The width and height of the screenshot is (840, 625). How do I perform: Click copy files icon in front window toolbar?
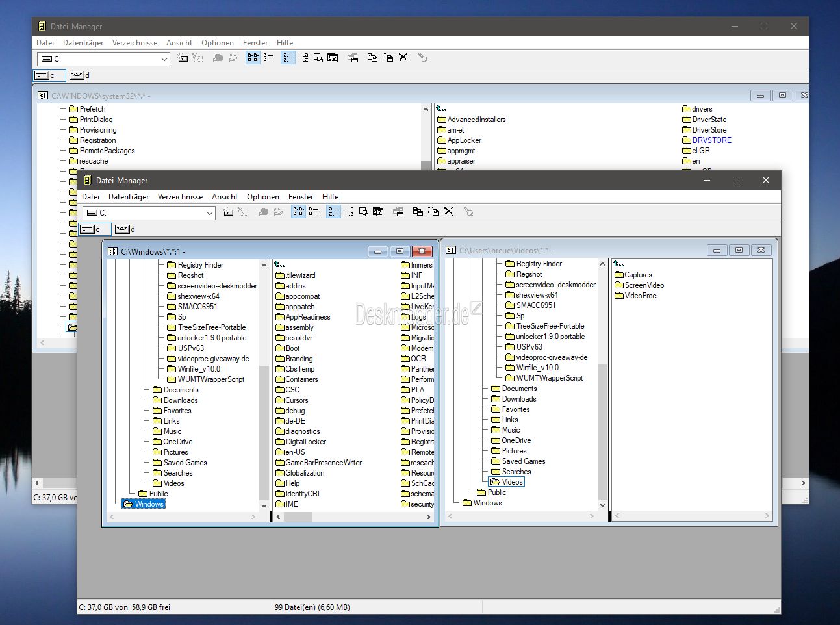pos(418,212)
